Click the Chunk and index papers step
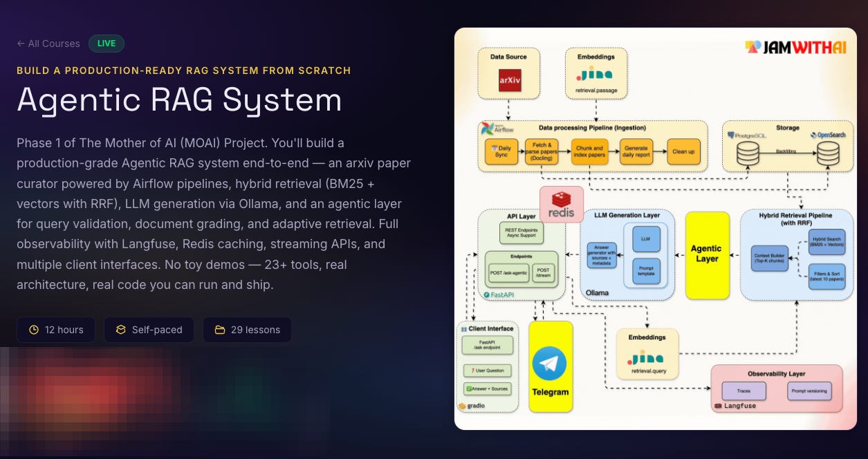This screenshot has height=459, width=868. (x=589, y=151)
